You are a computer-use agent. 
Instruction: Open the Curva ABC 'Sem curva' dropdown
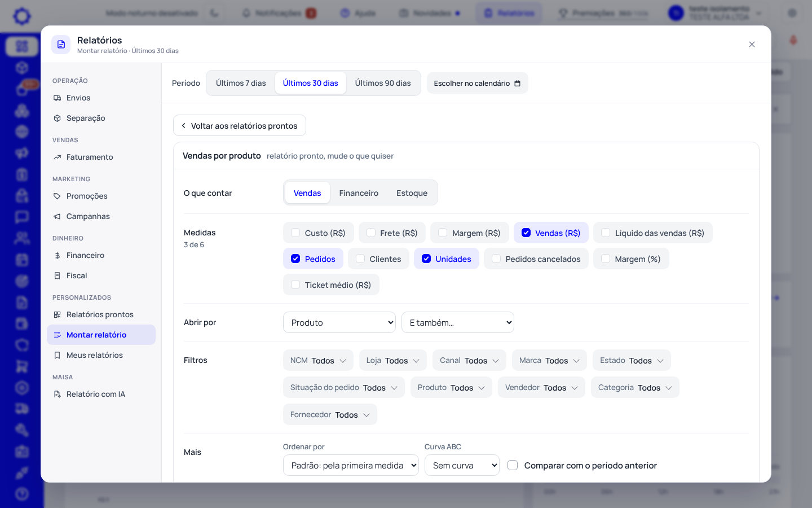(462, 465)
